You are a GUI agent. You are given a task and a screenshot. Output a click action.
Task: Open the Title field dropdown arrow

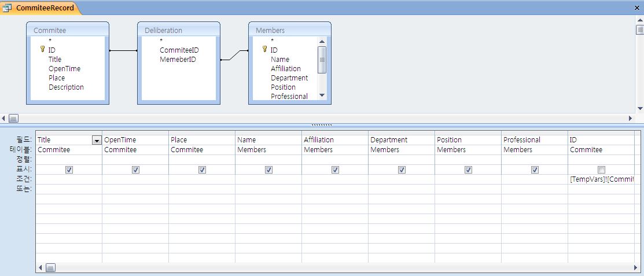point(97,141)
